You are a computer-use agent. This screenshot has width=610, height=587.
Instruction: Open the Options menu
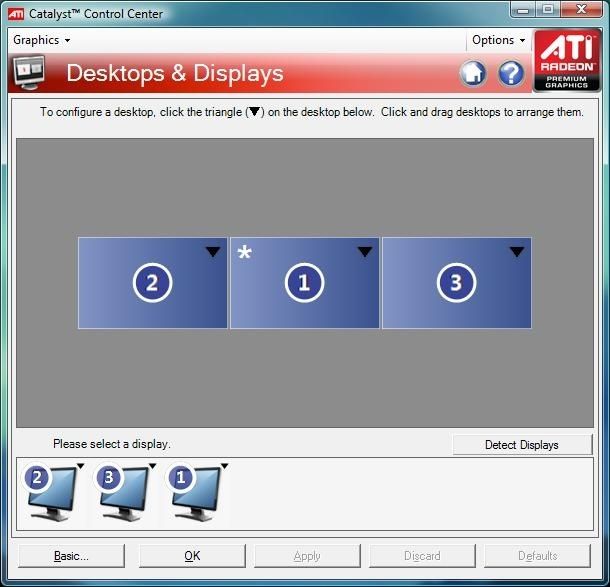(x=498, y=40)
